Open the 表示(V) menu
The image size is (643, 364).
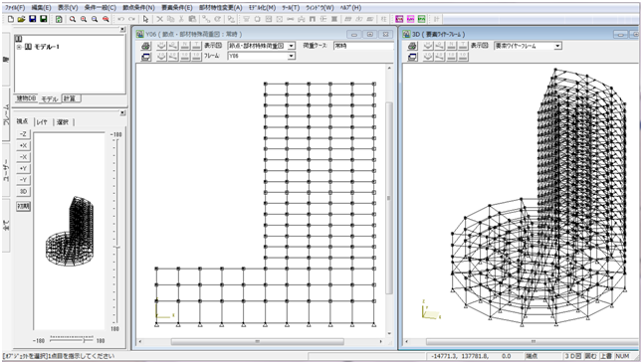pyautogui.click(x=68, y=7)
